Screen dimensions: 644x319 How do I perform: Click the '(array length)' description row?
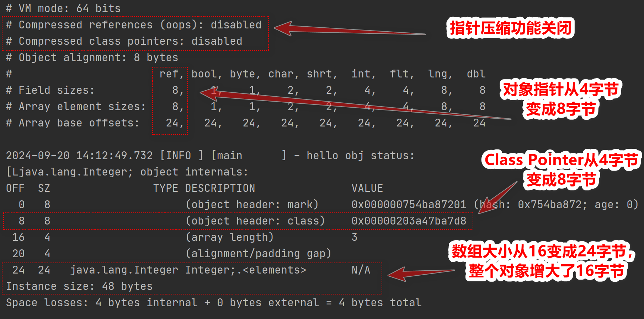229,237
